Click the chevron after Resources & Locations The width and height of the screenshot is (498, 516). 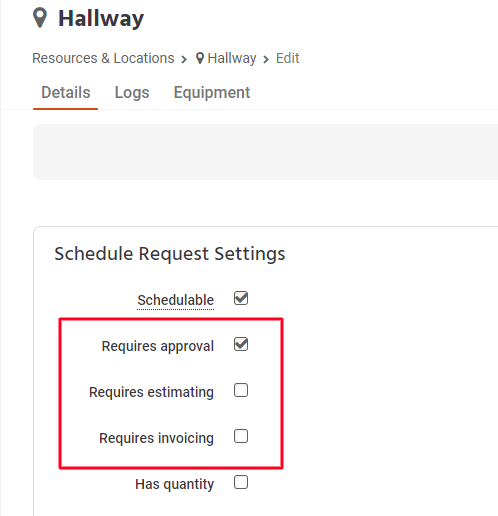184,60
